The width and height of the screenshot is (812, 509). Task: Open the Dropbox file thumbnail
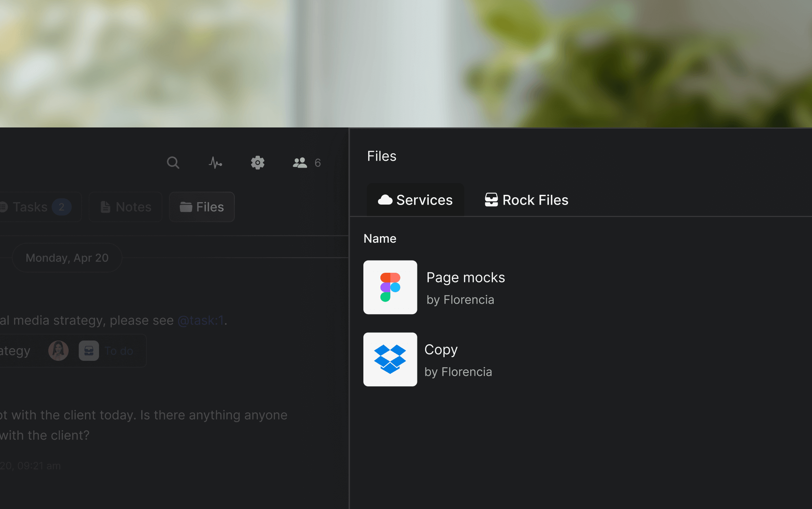(x=390, y=360)
